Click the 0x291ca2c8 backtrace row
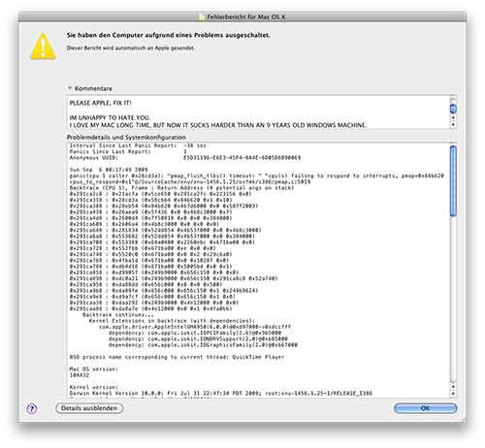 [x=161, y=194]
